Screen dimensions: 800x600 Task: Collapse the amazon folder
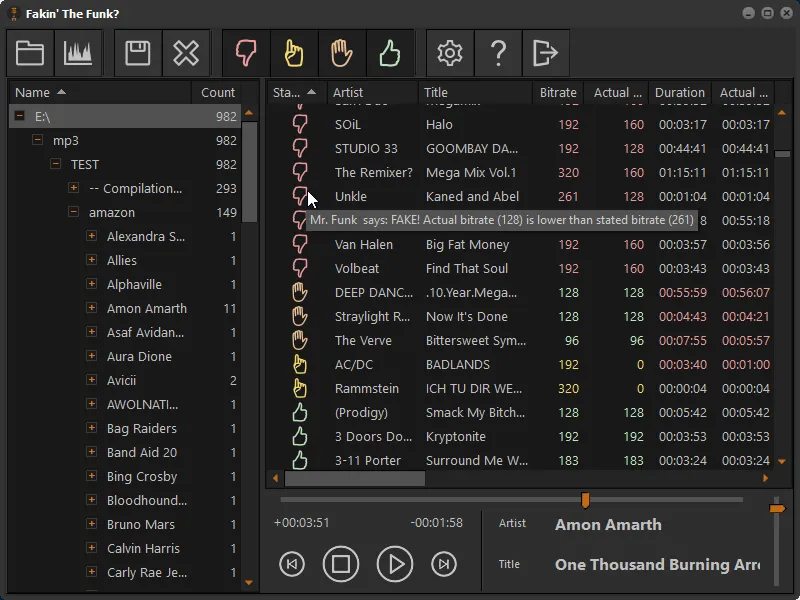[73, 212]
